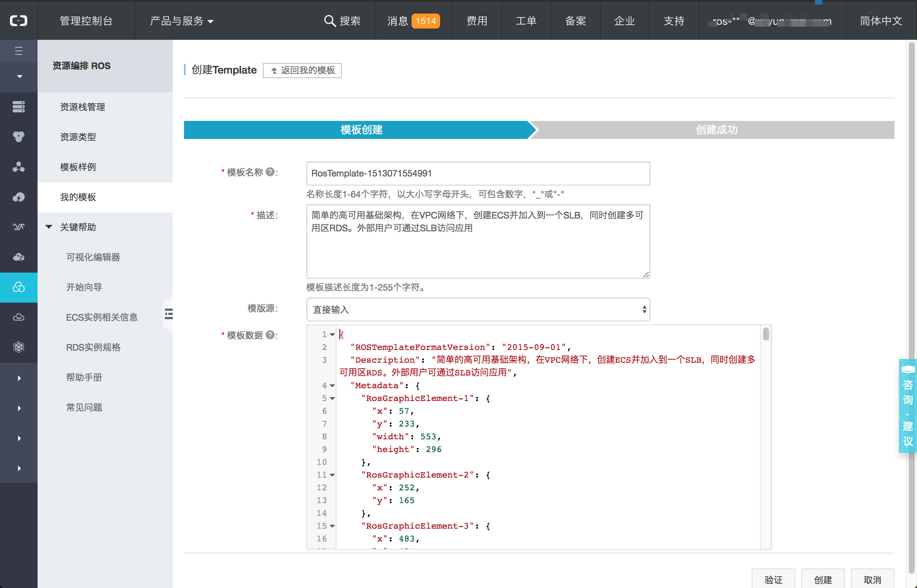Screen dimensions: 917x588
Task: Open the three connected nodes icon
Action: pos(19,167)
